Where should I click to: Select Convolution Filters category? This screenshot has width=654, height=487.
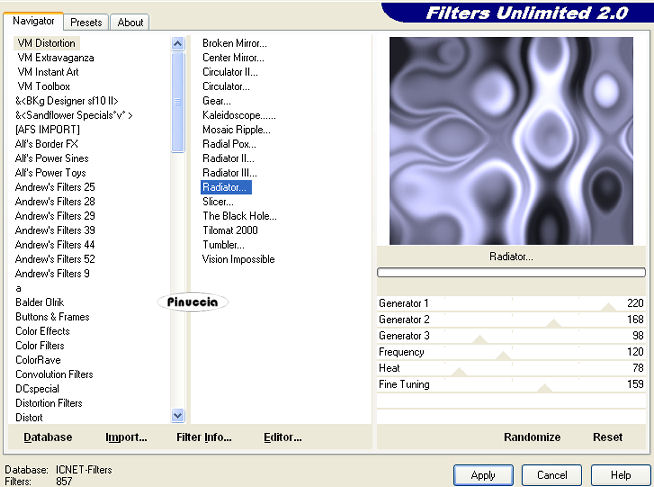(54, 374)
